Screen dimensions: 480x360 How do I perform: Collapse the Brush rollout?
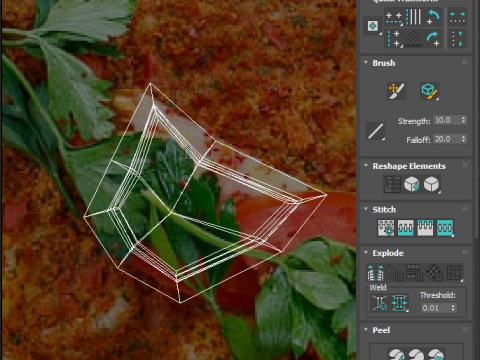[x=366, y=63]
